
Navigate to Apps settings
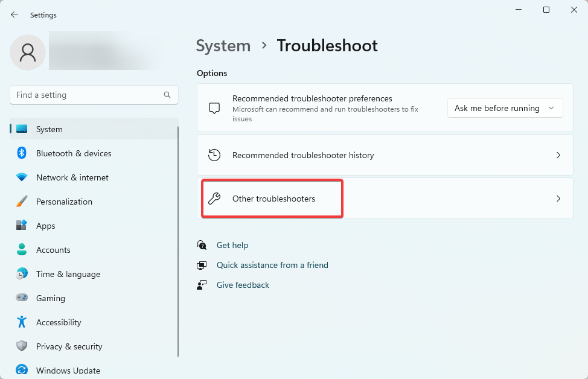click(94, 226)
